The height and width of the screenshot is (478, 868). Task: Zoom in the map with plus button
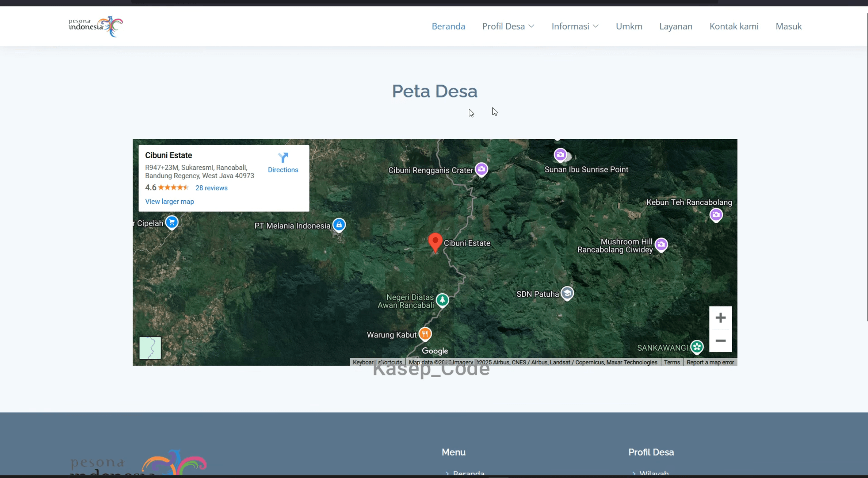[720, 318]
